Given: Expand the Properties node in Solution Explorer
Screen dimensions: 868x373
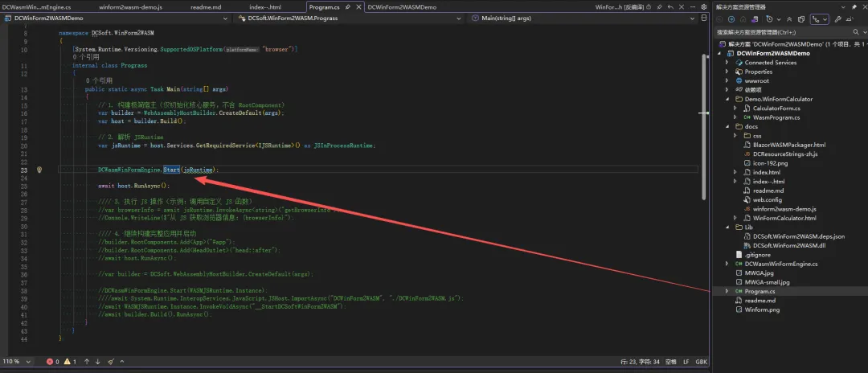Looking at the screenshot, I should 727,72.
